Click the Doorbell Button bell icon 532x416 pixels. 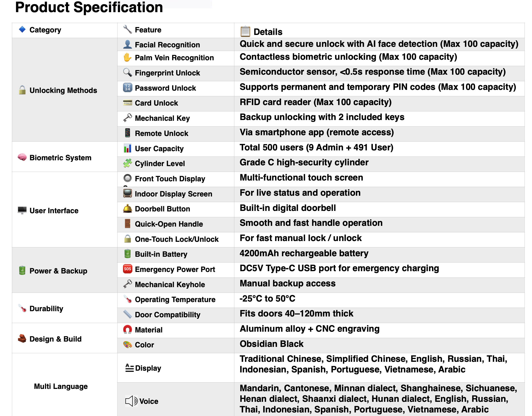127,209
